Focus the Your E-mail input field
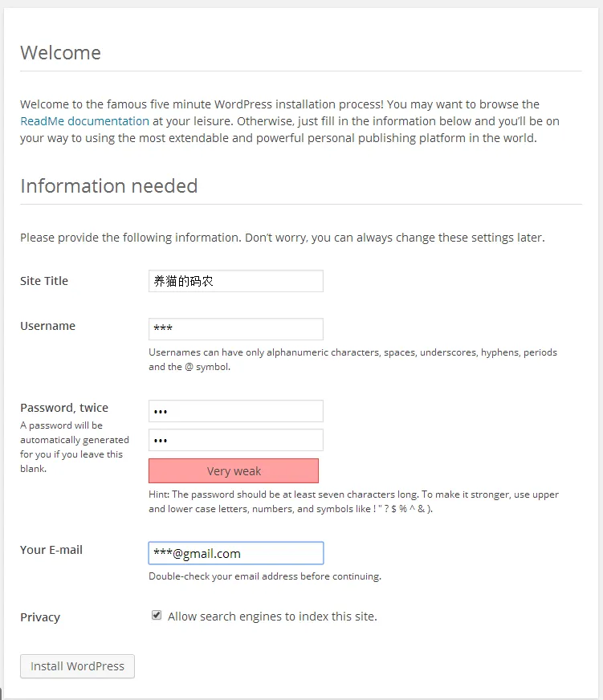The width and height of the screenshot is (603, 700). click(x=236, y=553)
